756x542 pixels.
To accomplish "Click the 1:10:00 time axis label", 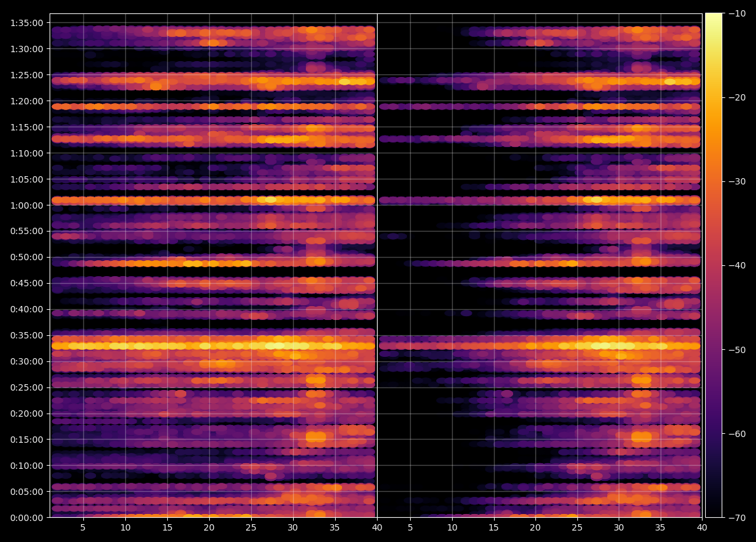I will [27, 153].
